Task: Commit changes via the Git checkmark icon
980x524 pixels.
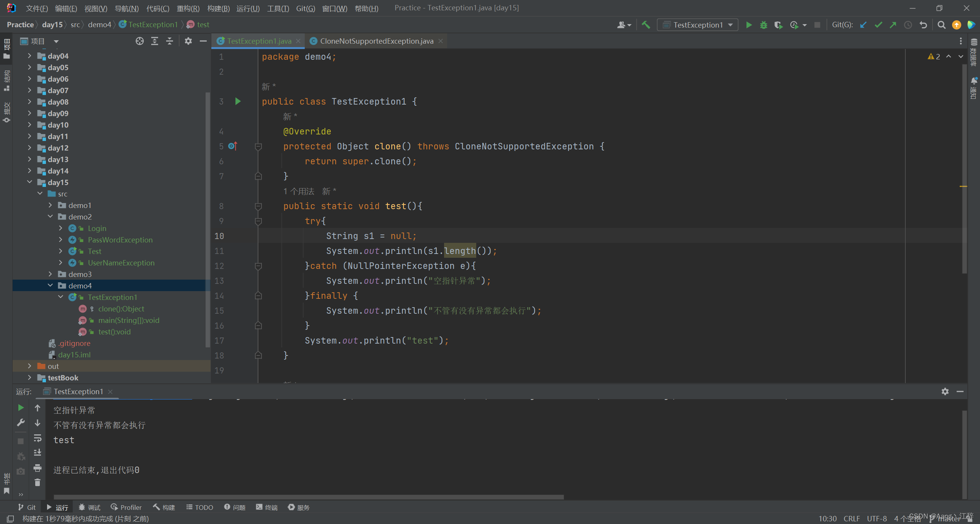Action: 878,25
